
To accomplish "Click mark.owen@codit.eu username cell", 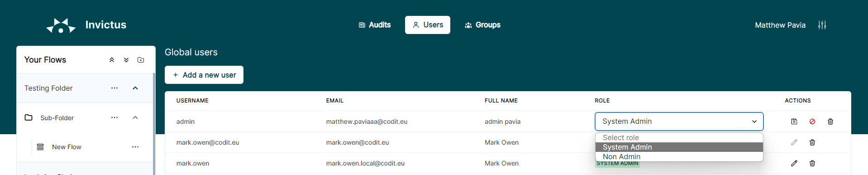I will (208, 142).
